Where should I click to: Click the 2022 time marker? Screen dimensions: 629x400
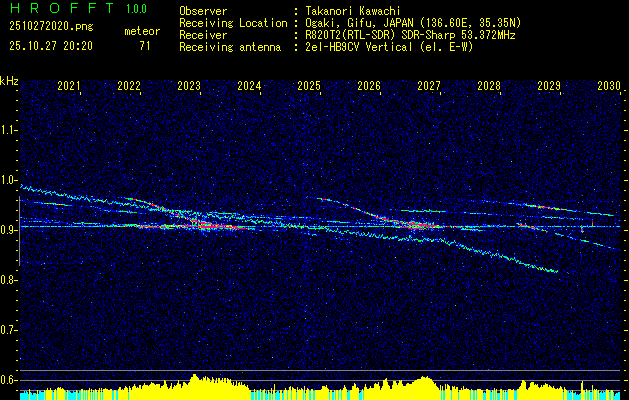pyautogui.click(x=129, y=85)
